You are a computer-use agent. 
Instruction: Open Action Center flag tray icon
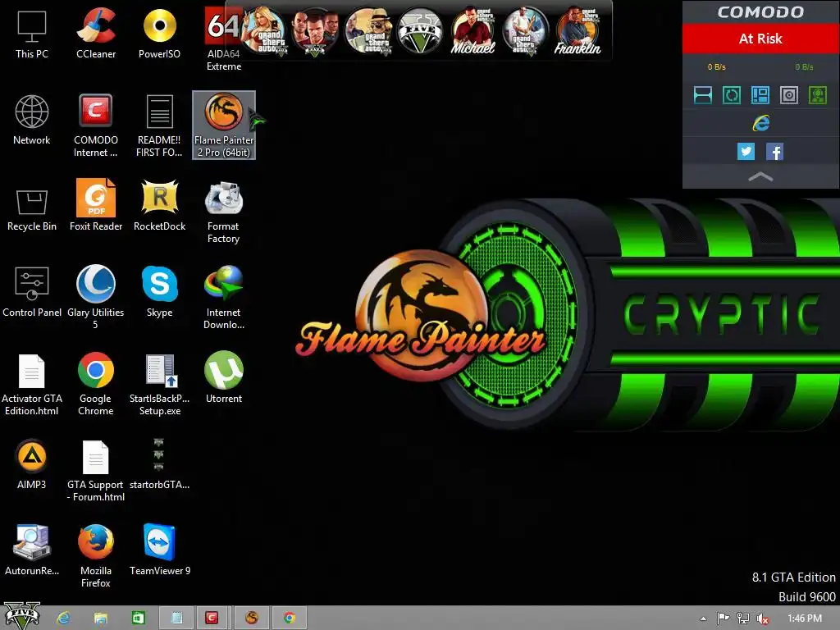click(723, 619)
